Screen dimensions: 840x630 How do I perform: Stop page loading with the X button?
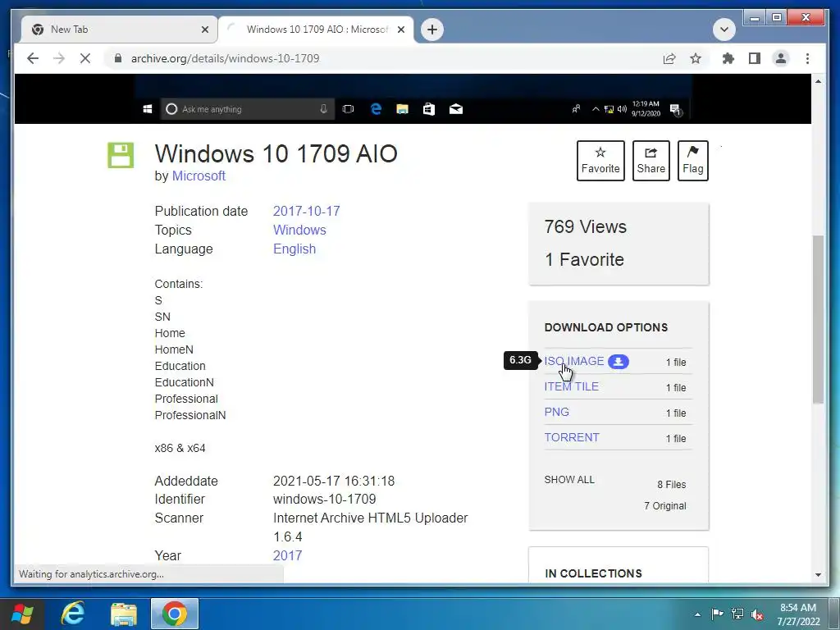pyautogui.click(x=85, y=58)
